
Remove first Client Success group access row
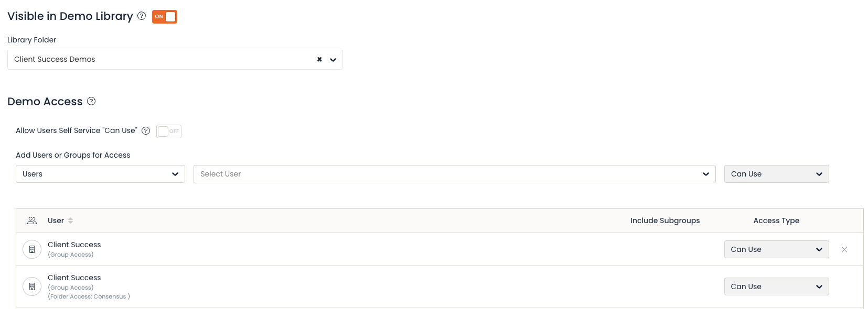[x=844, y=249]
